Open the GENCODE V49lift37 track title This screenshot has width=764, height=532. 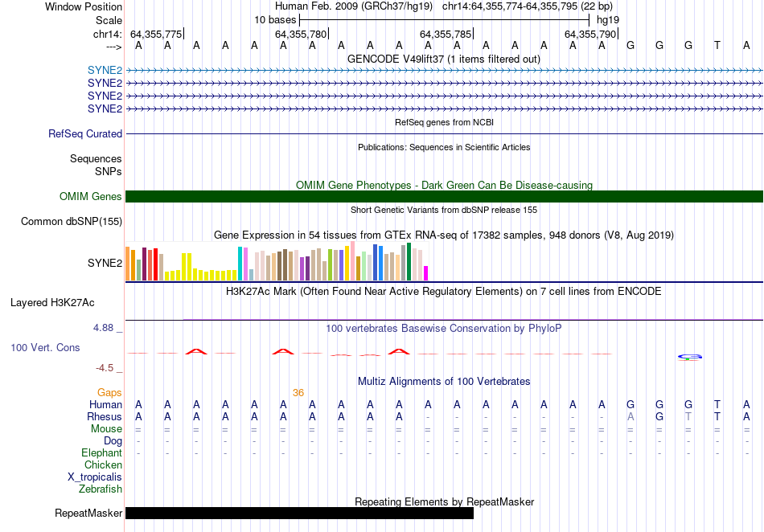pos(444,59)
